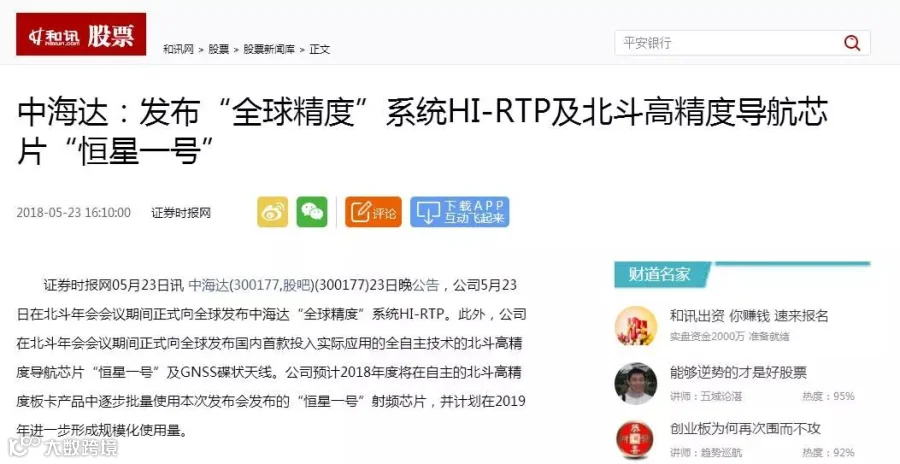Image resolution: width=900 pixels, height=464 pixels.
Task: Go to 和讯网 in the breadcrumb
Action: 178,49
